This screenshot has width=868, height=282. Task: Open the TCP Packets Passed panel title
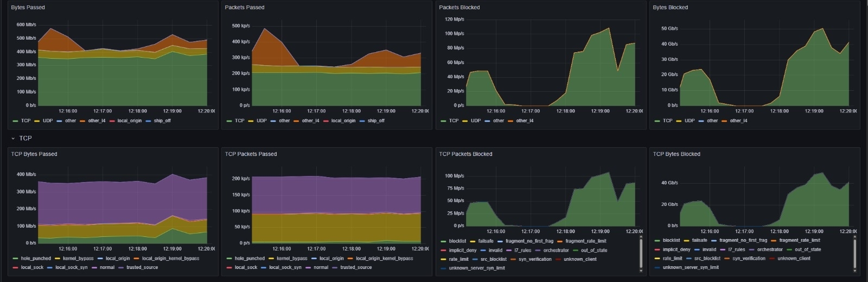click(x=251, y=154)
